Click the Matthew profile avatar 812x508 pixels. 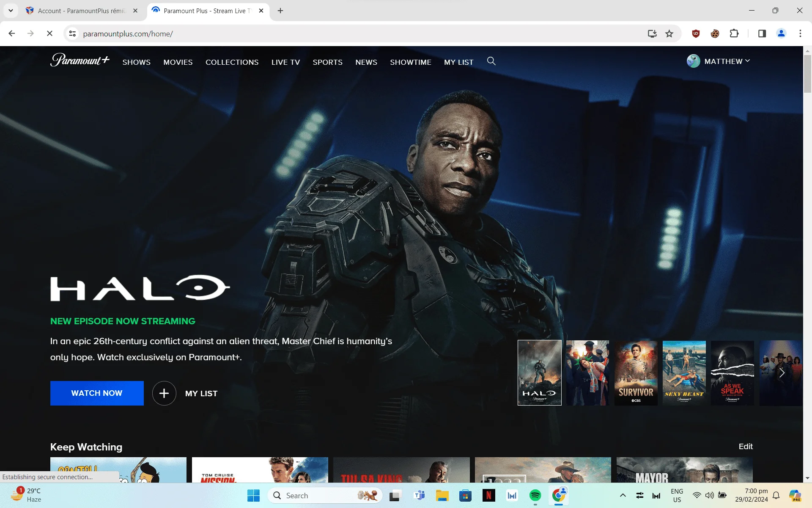(693, 61)
